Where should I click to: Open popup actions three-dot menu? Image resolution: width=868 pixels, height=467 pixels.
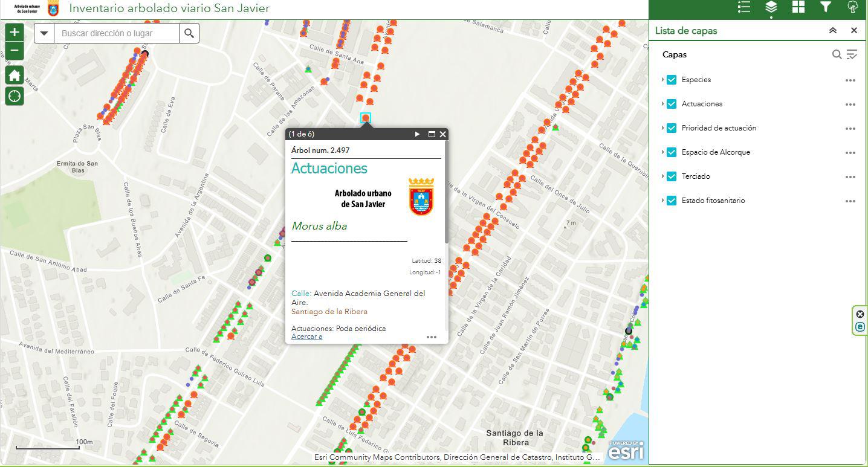coord(432,337)
